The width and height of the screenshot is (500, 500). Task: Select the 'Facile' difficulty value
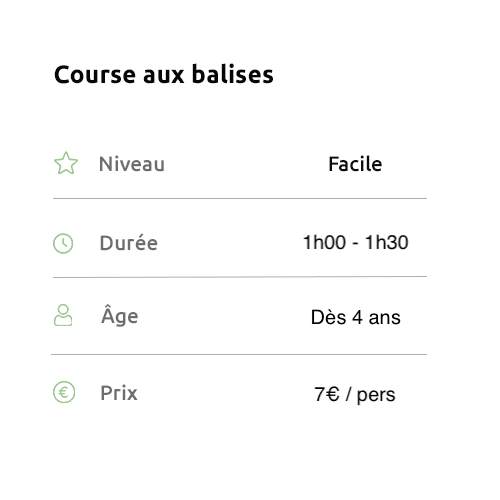tap(355, 164)
